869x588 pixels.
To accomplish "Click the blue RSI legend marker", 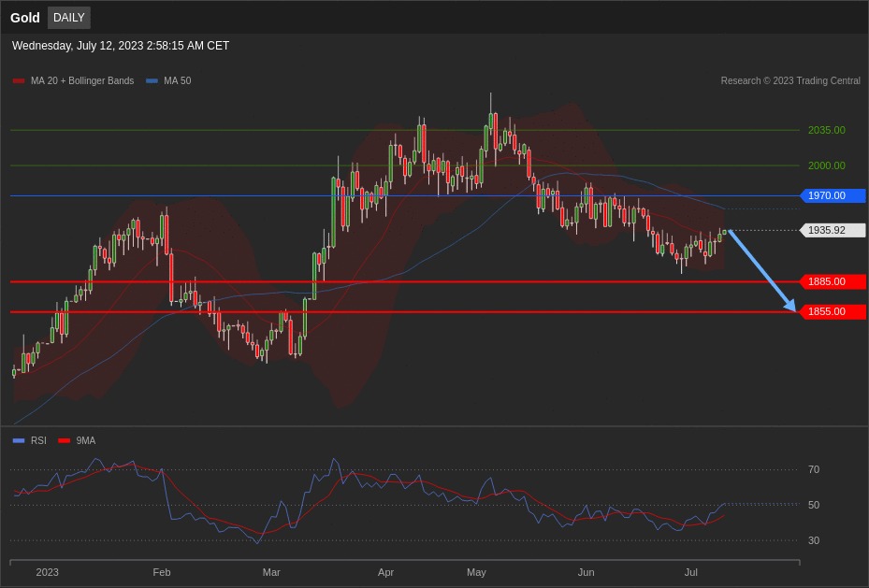I will coord(19,441).
